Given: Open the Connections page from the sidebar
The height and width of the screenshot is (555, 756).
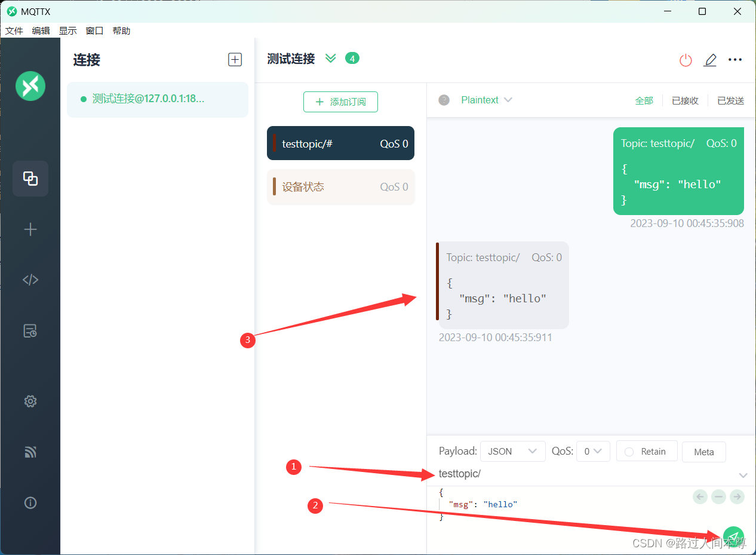Looking at the screenshot, I should point(30,179).
